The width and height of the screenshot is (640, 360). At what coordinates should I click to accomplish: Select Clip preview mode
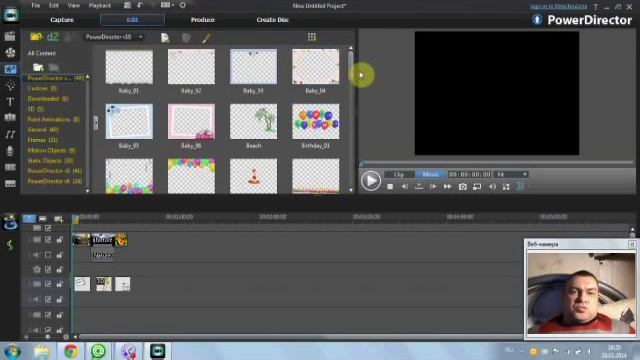[399, 174]
